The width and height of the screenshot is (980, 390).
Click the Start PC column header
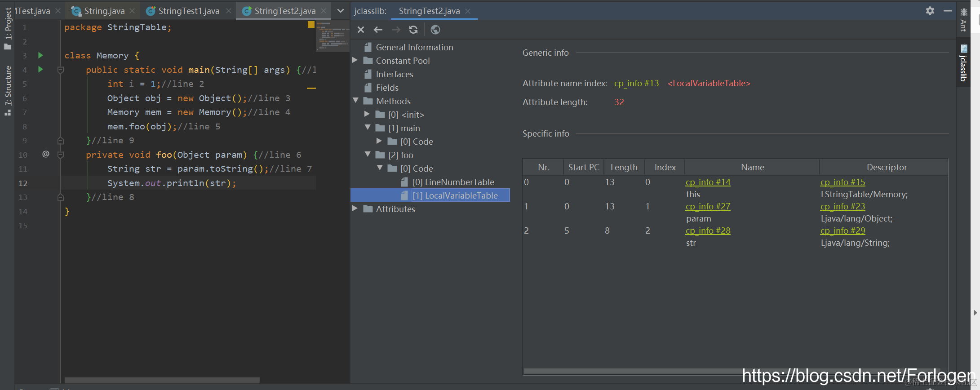pyautogui.click(x=584, y=167)
